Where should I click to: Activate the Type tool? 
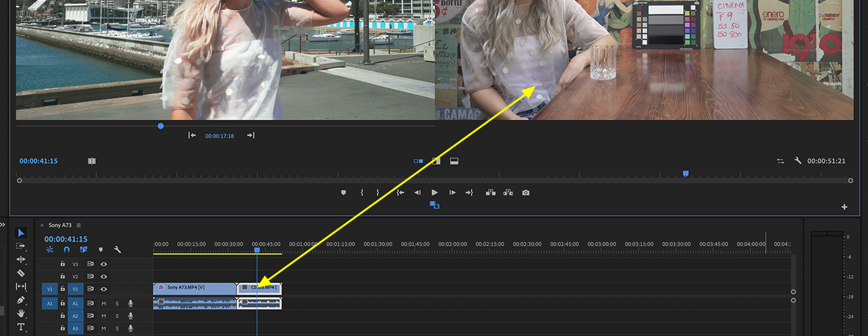[x=20, y=327]
